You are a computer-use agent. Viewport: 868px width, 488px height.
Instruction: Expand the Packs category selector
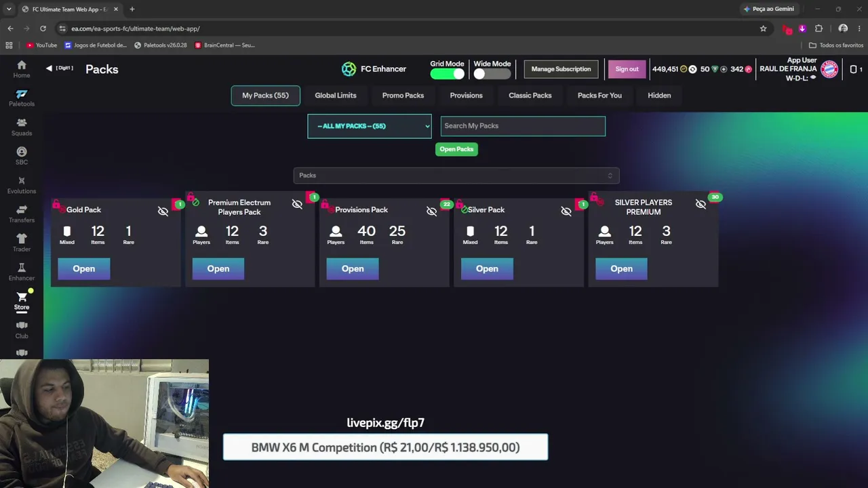tap(456, 176)
